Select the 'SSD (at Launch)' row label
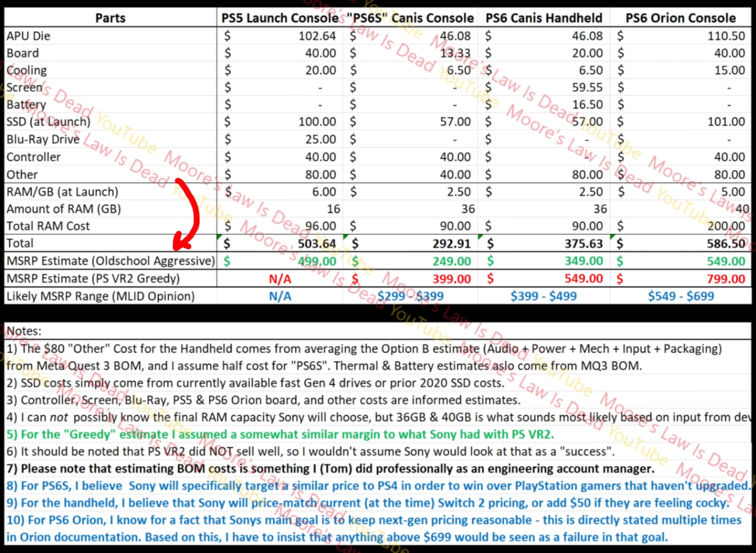This screenshot has height=553, width=756. (x=48, y=122)
